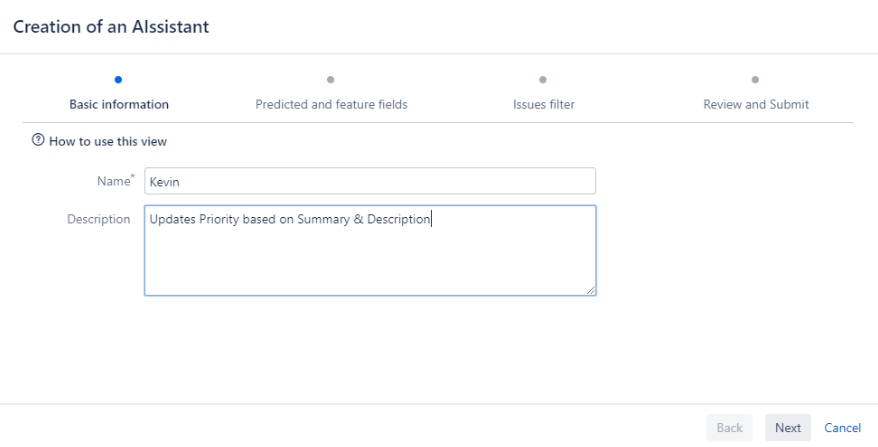Image resolution: width=878 pixels, height=447 pixels.
Task: Click the Creation of an AIssistant heading
Action: (x=111, y=26)
